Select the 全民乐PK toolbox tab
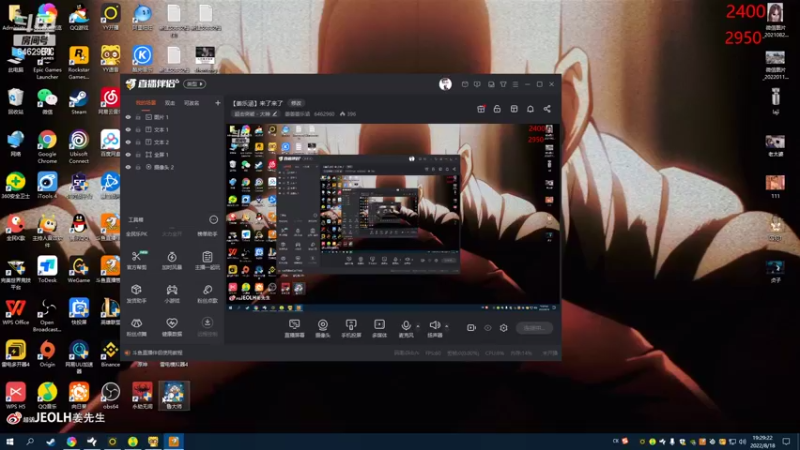Image resolution: width=800 pixels, height=450 pixels. (x=136, y=234)
